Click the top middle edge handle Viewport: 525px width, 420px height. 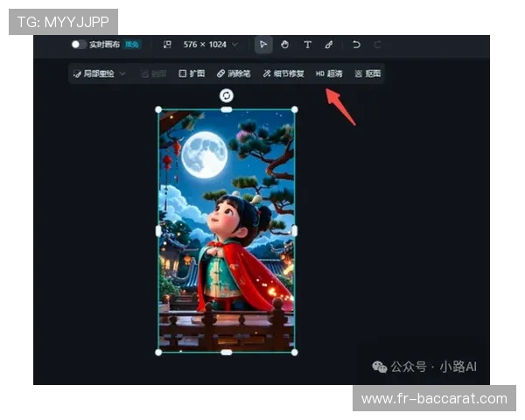227,109
